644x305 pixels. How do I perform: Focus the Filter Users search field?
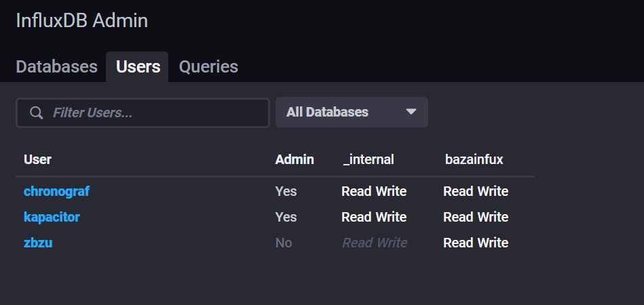[156, 113]
